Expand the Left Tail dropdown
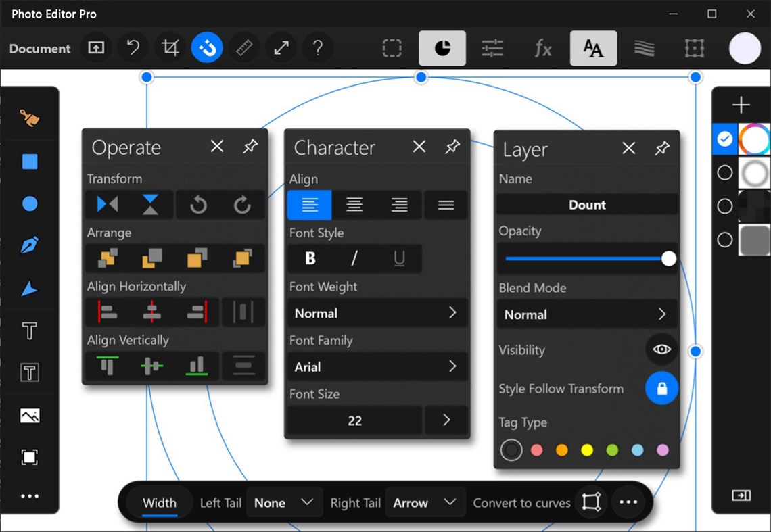The width and height of the screenshot is (771, 532). point(284,502)
